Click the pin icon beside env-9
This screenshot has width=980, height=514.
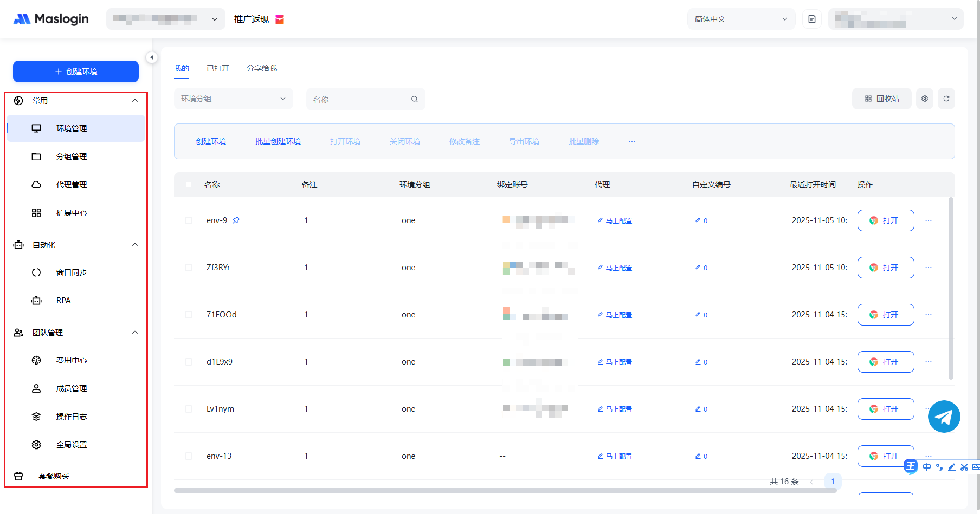click(x=236, y=220)
